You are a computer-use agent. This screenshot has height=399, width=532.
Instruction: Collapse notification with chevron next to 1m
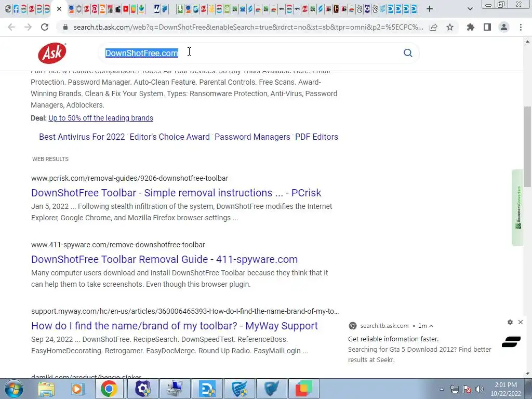[431, 326]
